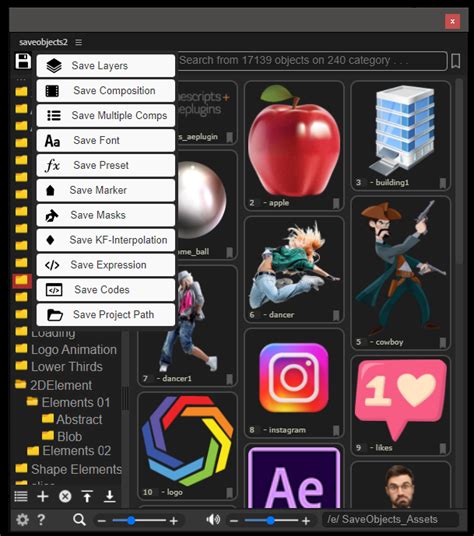Click the volume slider plus icon
The width and height of the screenshot is (474, 536).
pos(306,521)
